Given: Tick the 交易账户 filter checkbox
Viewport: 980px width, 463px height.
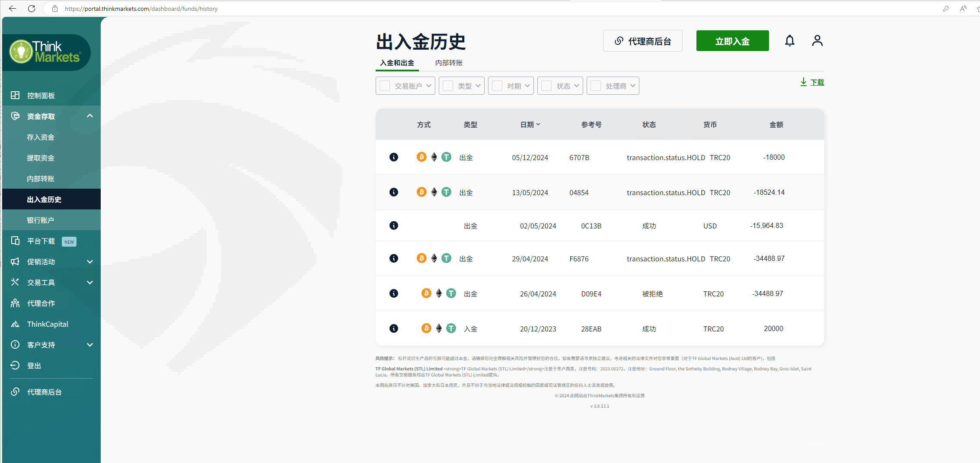Looking at the screenshot, I should click(385, 86).
